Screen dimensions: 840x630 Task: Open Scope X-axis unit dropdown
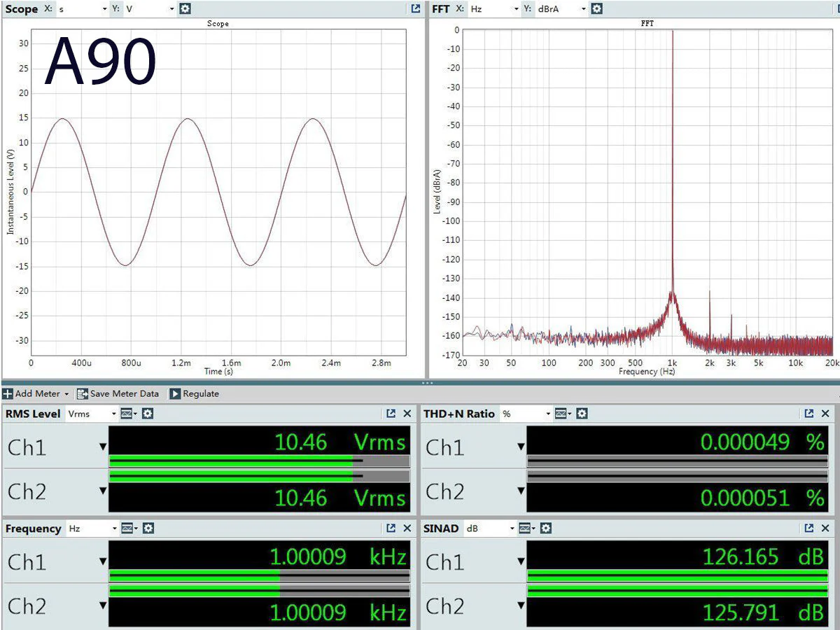point(82,9)
